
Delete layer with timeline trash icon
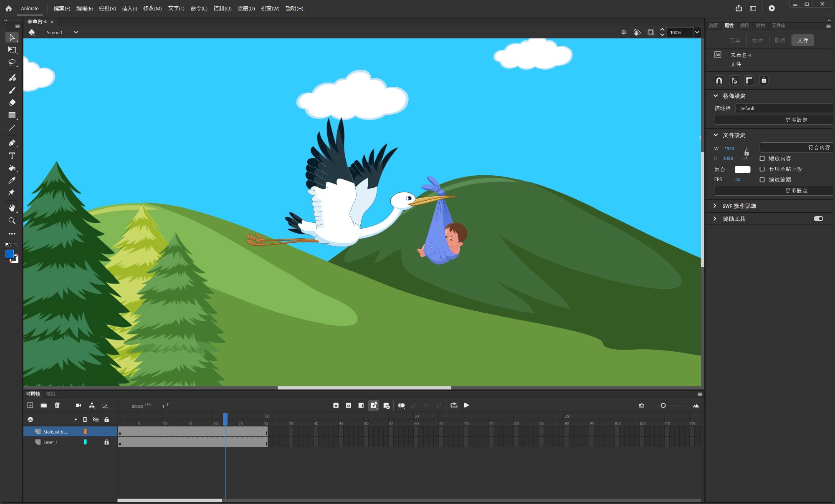pyautogui.click(x=57, y=405)
